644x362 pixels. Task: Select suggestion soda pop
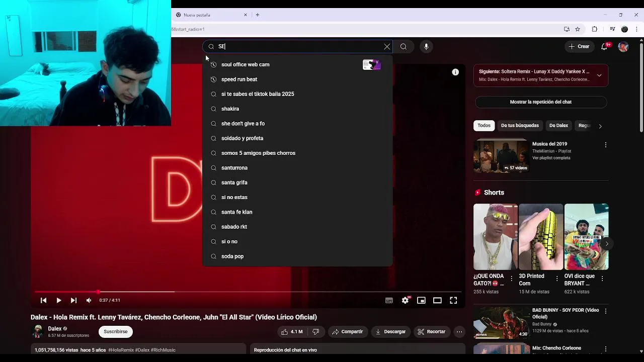pyautogui.click(x=297, y=256)
